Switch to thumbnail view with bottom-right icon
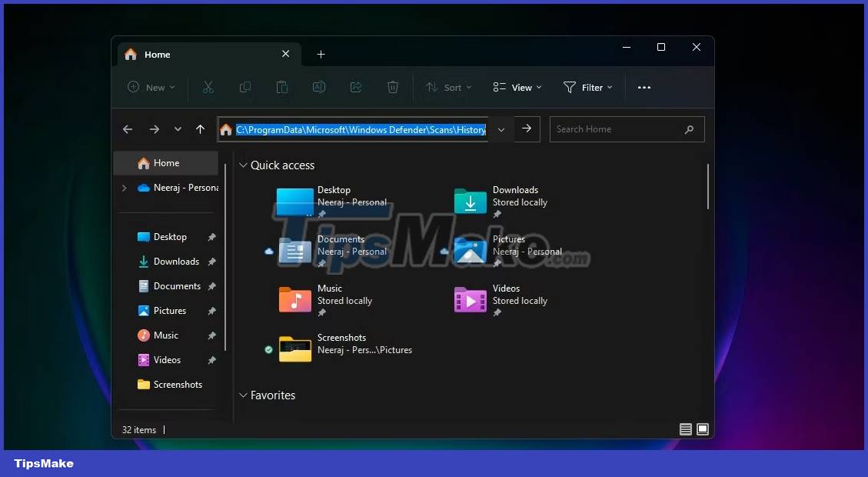Image resolution: width=868 pixels, height=477 pixels. point(703,429)
